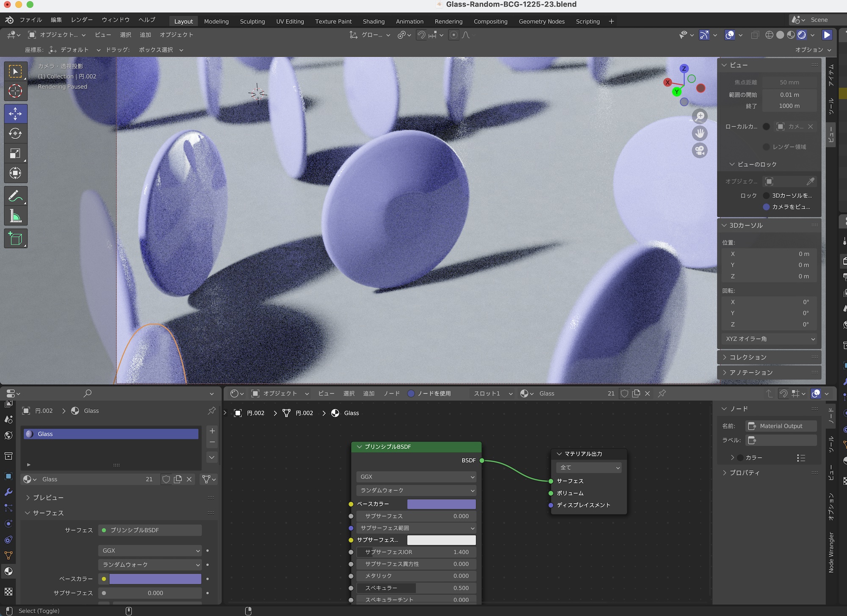Click 'ベースカラー' color swatch in node
The image size is (847, 616).
coord(441,504)
